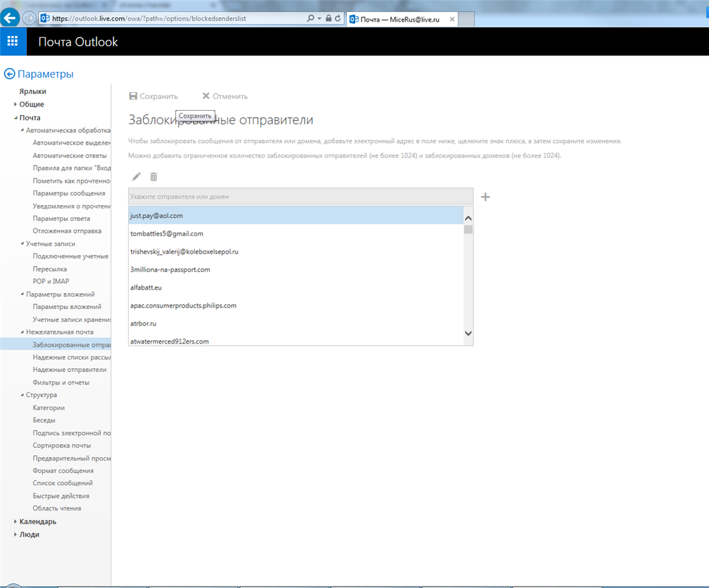Open Надежные списки рассылки
This screenshot has height=588, width=709.
click(x=71, y=357)
